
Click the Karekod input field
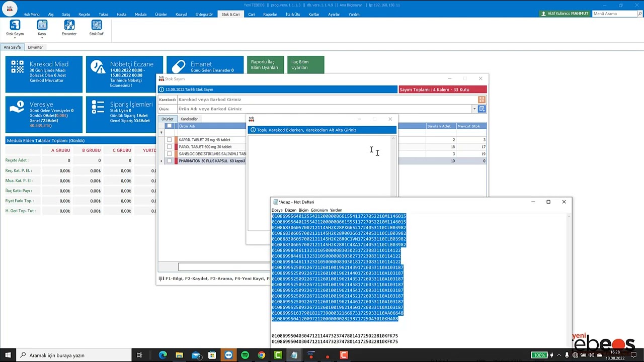pyautogui.click(x=326, y=100)
